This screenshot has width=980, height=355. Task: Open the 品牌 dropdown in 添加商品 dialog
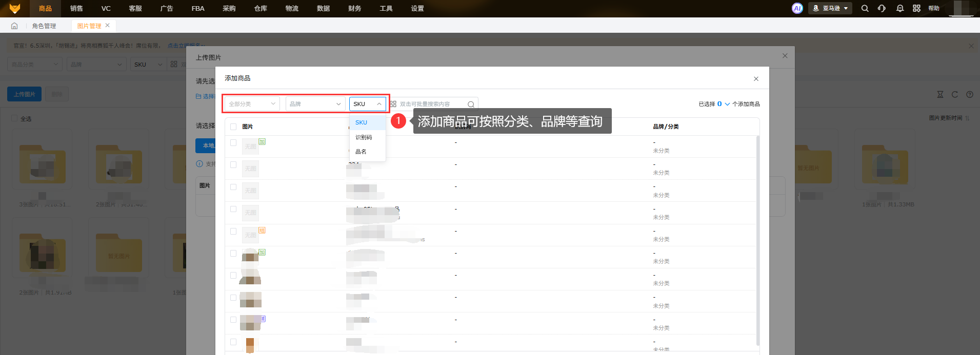315,104
